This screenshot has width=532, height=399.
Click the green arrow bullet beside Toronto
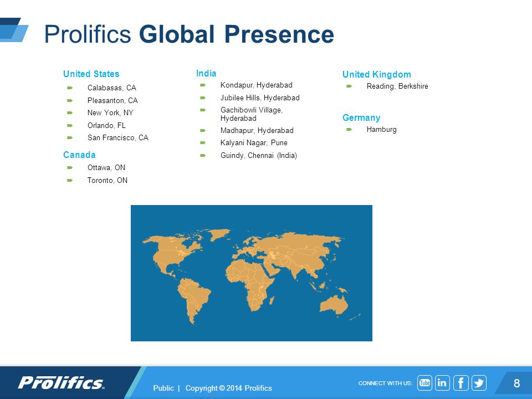70,180
